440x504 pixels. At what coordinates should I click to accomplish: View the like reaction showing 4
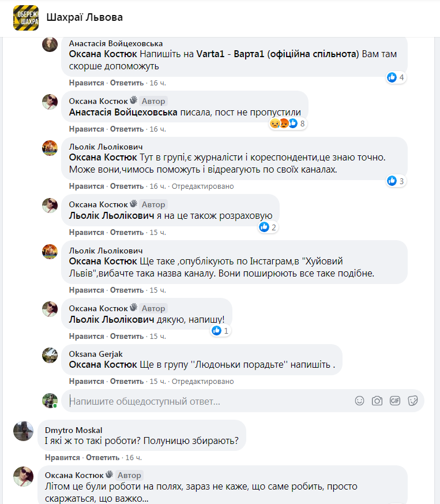396,77
